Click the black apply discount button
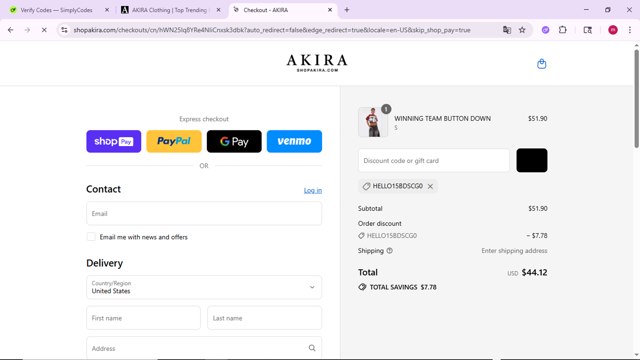The width and height of the screenshot is (640, 360). (531, 160)
